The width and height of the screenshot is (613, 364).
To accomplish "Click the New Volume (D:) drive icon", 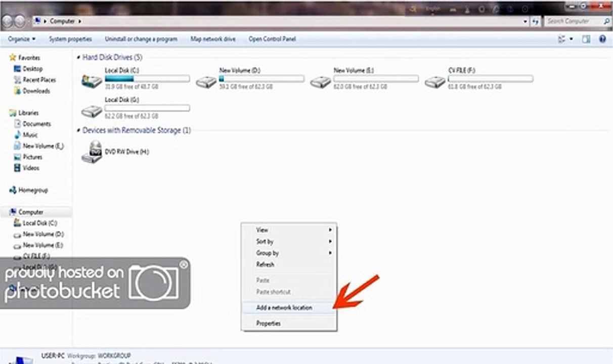I will (x=206, y=81).
